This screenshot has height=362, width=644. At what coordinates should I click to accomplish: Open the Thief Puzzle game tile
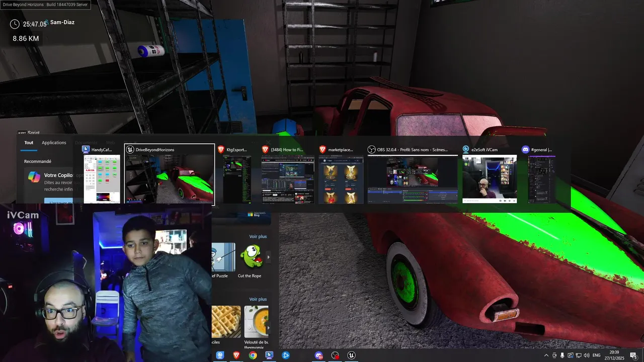pyautogui.click(x=223, y=260)
